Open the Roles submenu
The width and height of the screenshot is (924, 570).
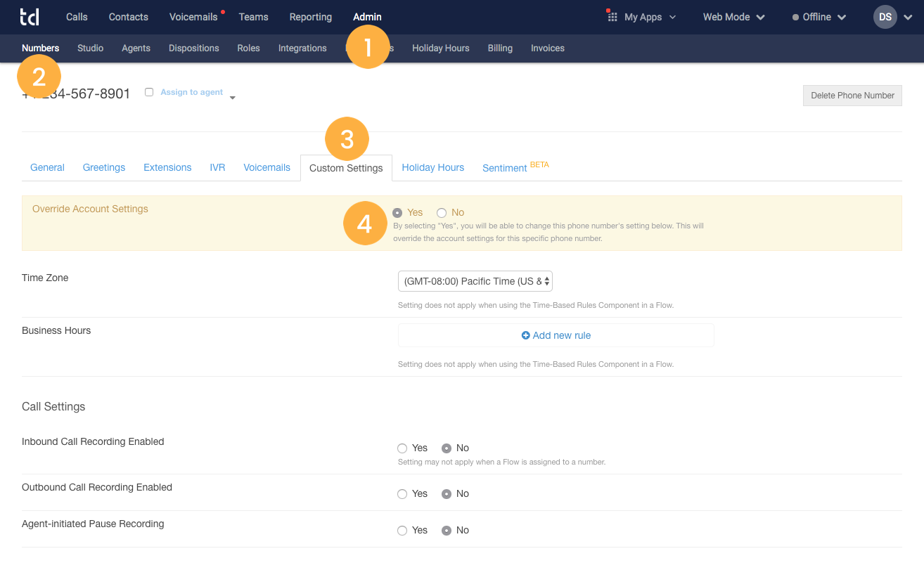point(249,48)
